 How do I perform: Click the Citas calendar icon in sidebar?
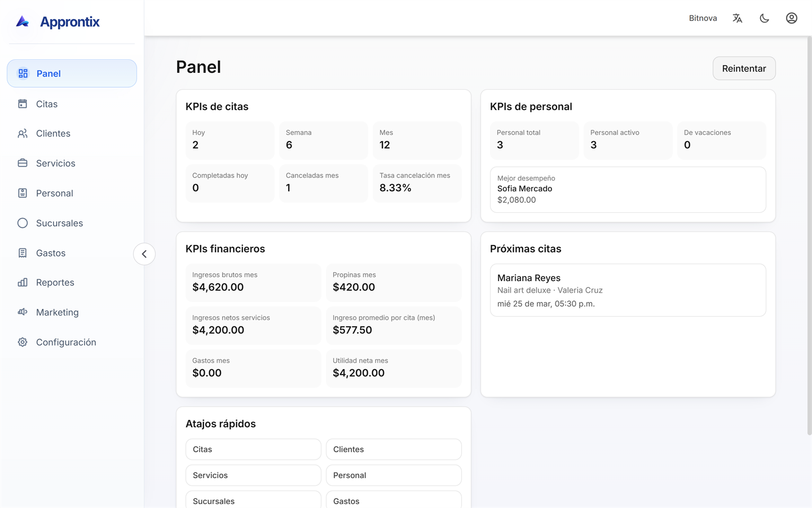tap(23, 104)
